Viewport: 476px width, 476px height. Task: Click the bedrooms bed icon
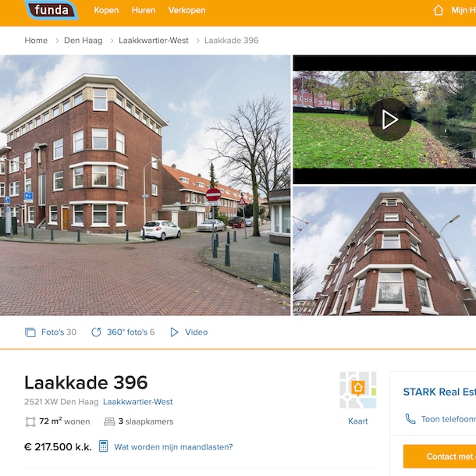[109, 421]
